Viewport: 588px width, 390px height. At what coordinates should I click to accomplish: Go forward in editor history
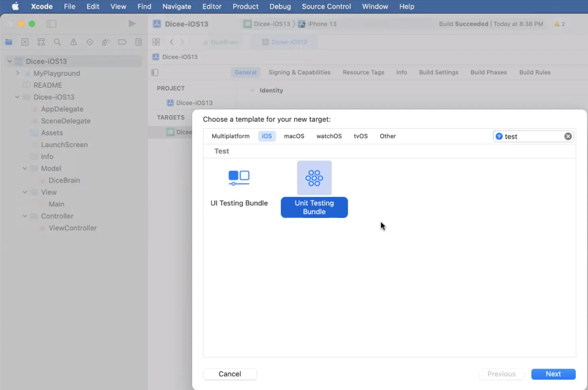pyautogui.click(x=182, y=42)
